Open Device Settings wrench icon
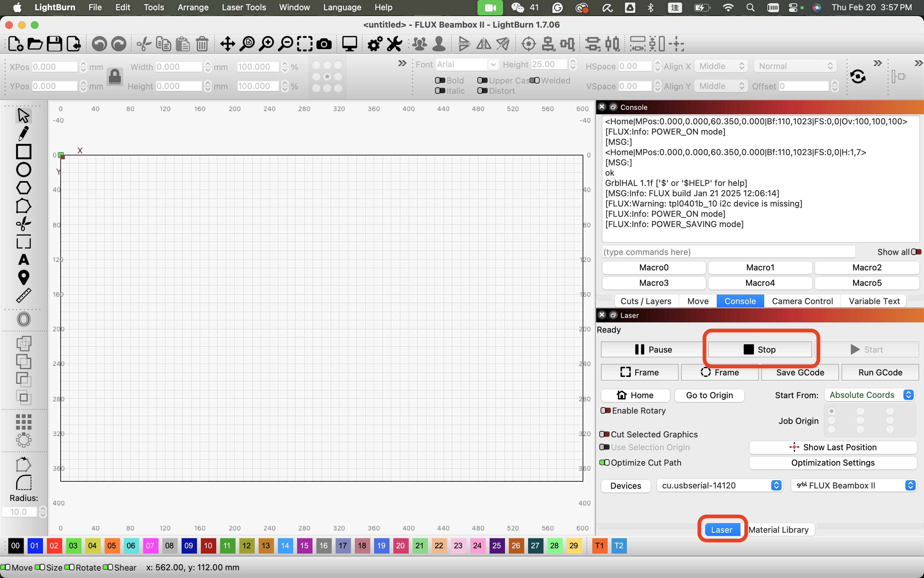924x578 pixels. (394, 44)
